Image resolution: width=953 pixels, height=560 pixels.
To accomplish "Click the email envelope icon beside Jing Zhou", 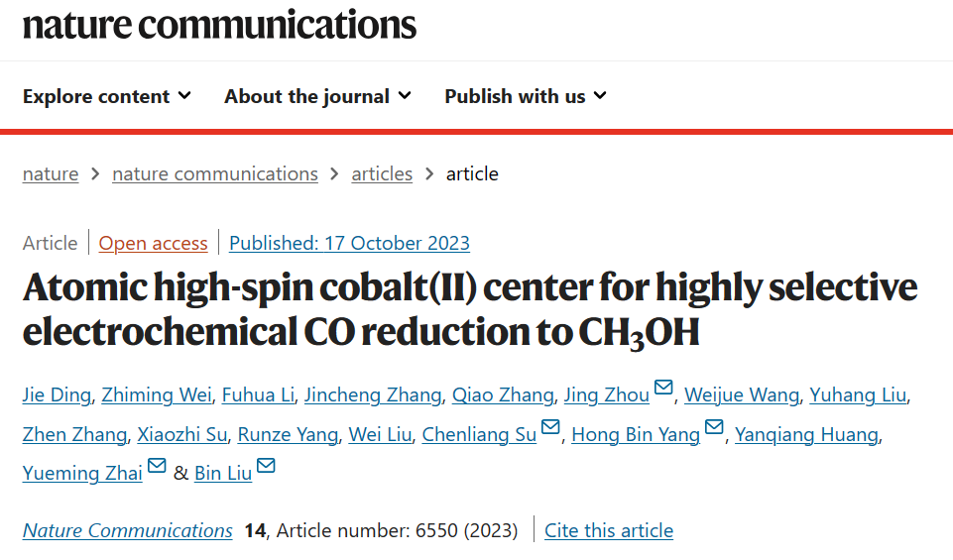I will point(663,387).
